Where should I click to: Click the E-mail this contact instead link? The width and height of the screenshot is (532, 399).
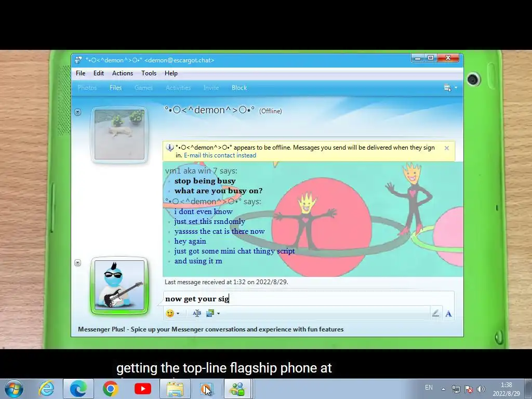pos(220,155)
